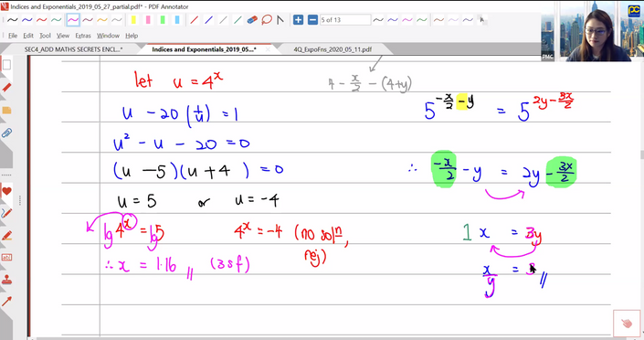Switch to 4Q_ExpoFns_2020_05_11.pdf tab
The image size is (644, 340).
coord(333,49)
